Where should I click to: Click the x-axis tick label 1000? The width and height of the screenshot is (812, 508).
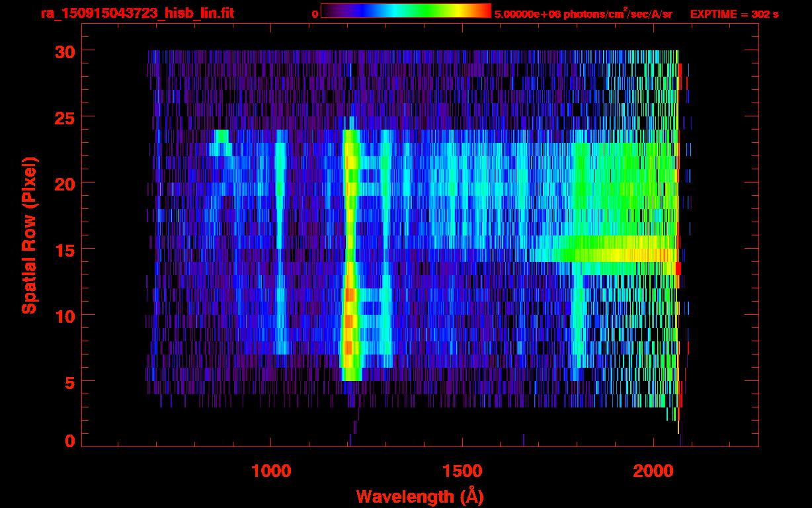tap(271, 471)
